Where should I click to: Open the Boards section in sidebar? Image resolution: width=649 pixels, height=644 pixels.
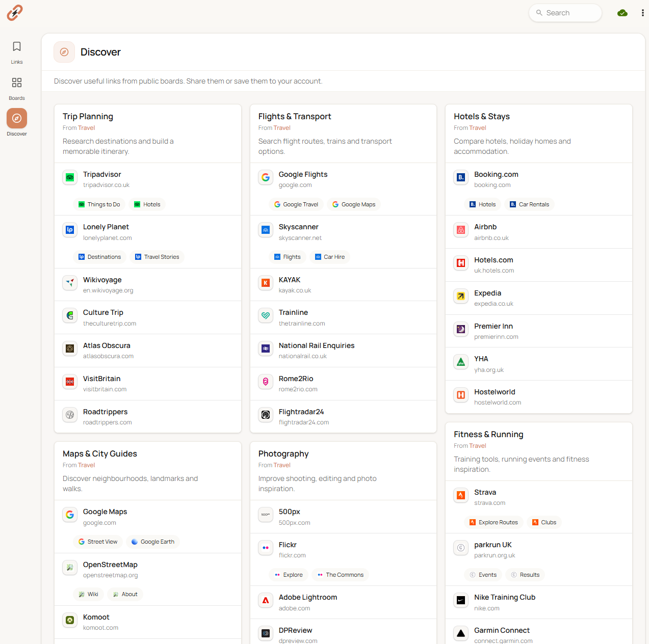(x=17, y=89)
